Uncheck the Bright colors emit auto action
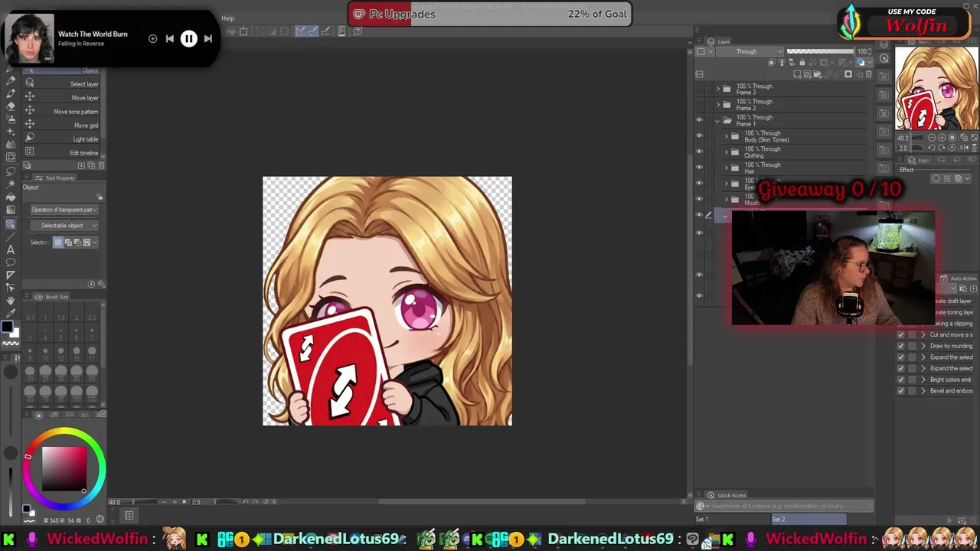The image size is (980, 551). [x=900, y=380]
